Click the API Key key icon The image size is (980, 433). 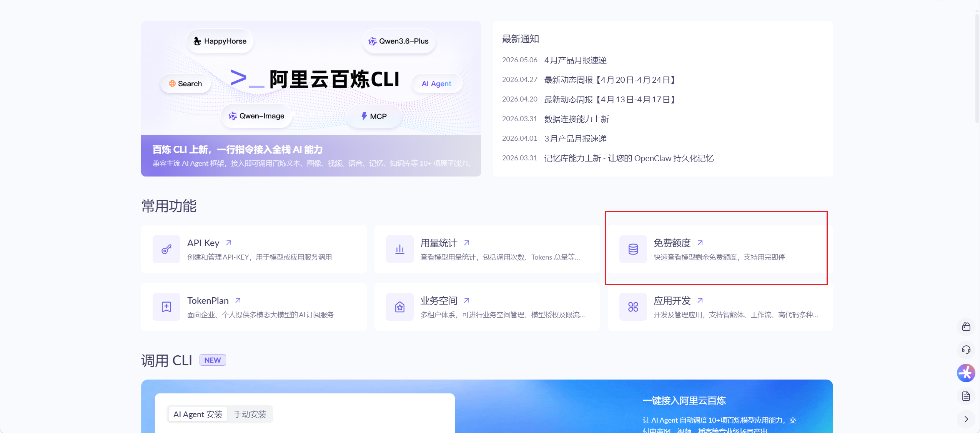click(x=166, y=249)
